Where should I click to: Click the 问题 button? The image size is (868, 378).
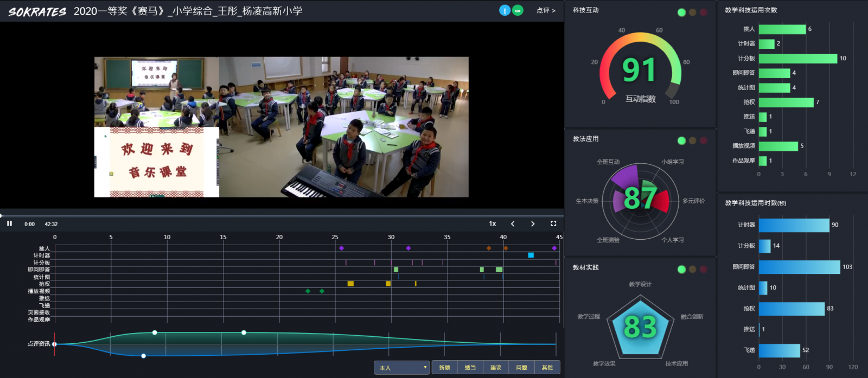click(521, 368)
